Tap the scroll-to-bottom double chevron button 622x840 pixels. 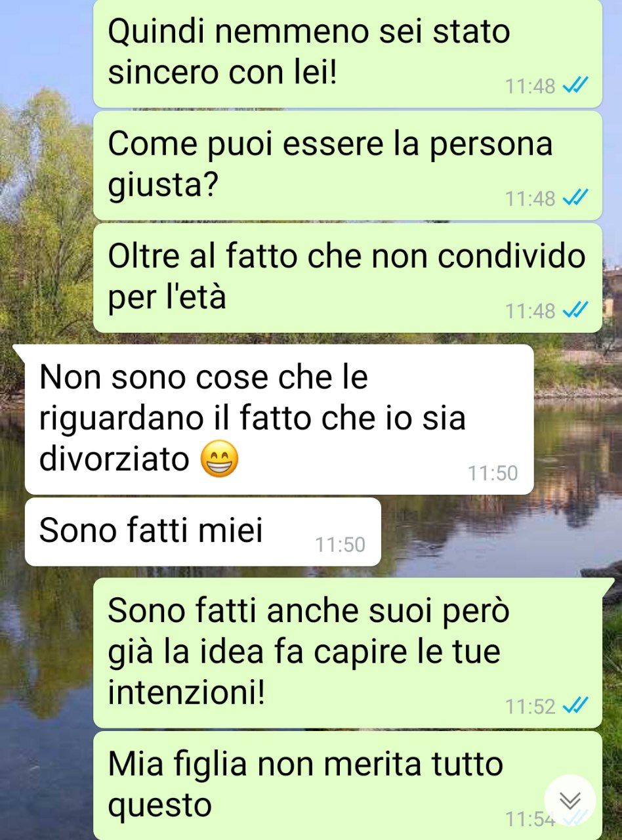570,801
